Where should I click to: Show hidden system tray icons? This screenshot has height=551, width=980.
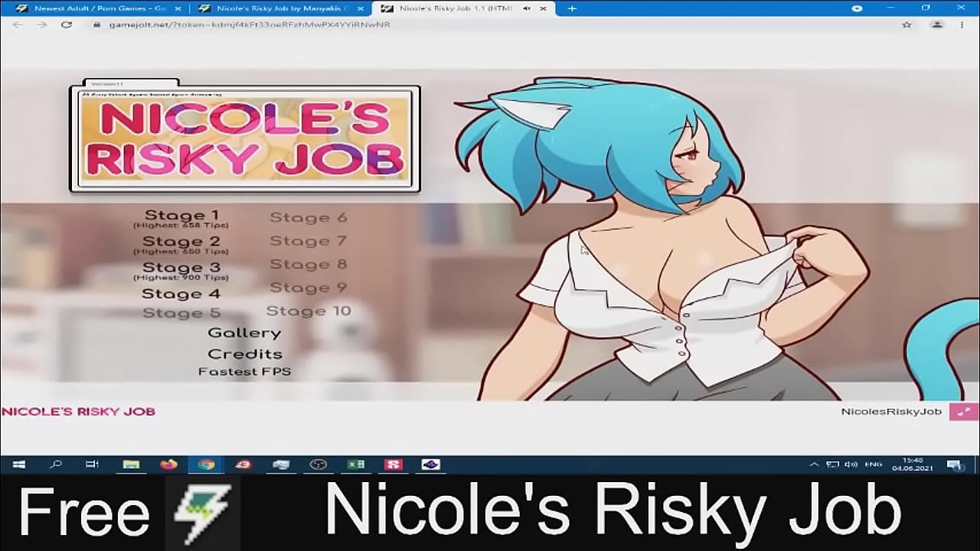pos(814,465)
